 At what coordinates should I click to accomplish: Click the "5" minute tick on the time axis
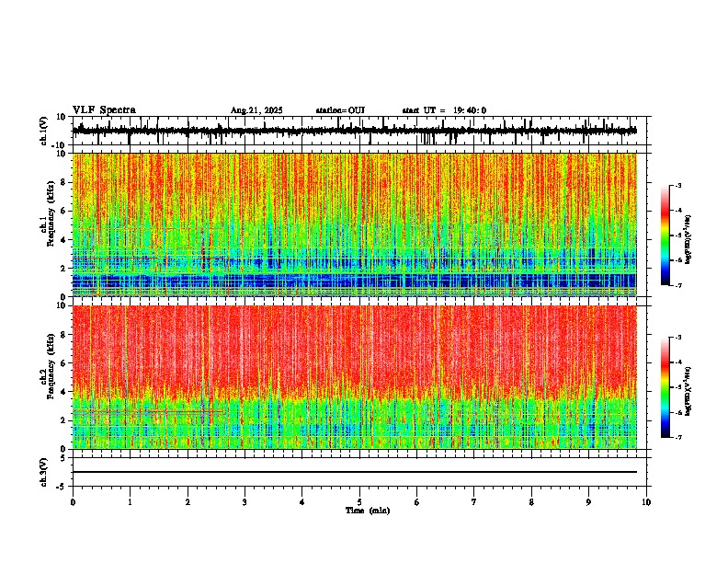[x=359, y=502]
